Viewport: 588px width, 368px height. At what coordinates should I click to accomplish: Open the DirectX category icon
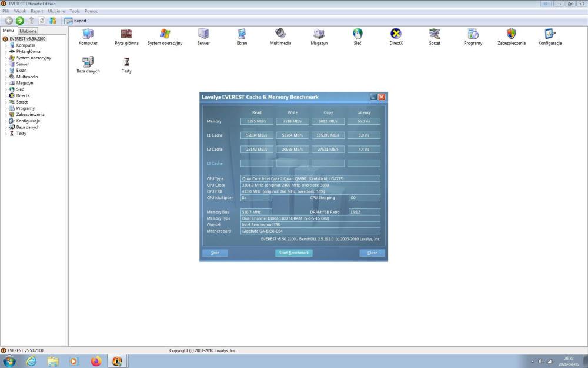(396, 34)
